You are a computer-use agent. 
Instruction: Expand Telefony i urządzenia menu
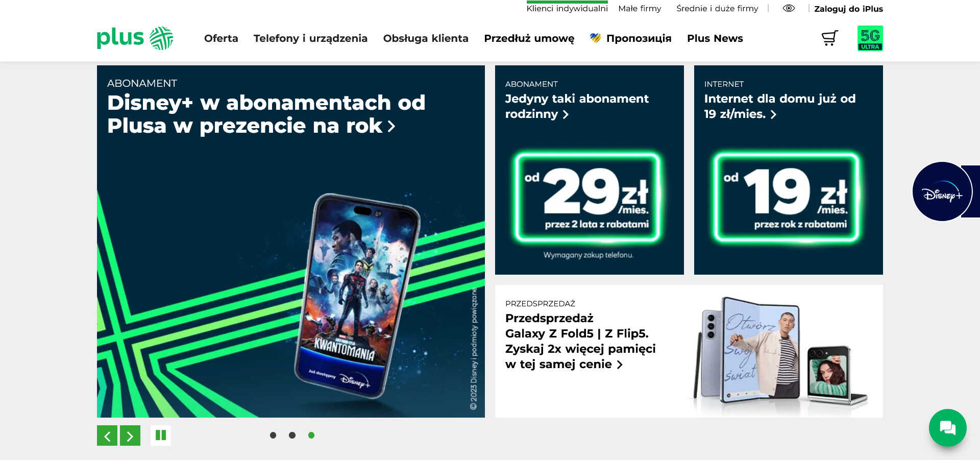coord(310,38)
